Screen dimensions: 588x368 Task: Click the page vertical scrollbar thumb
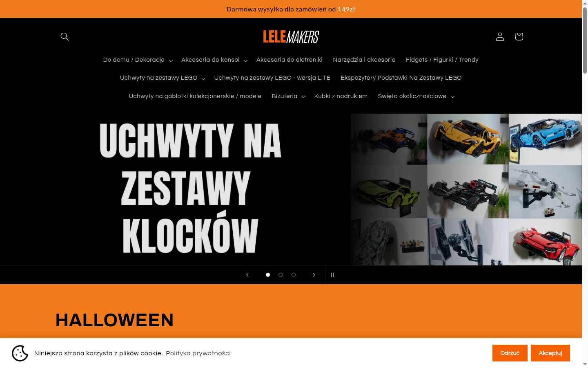click(x=585, y=40)
